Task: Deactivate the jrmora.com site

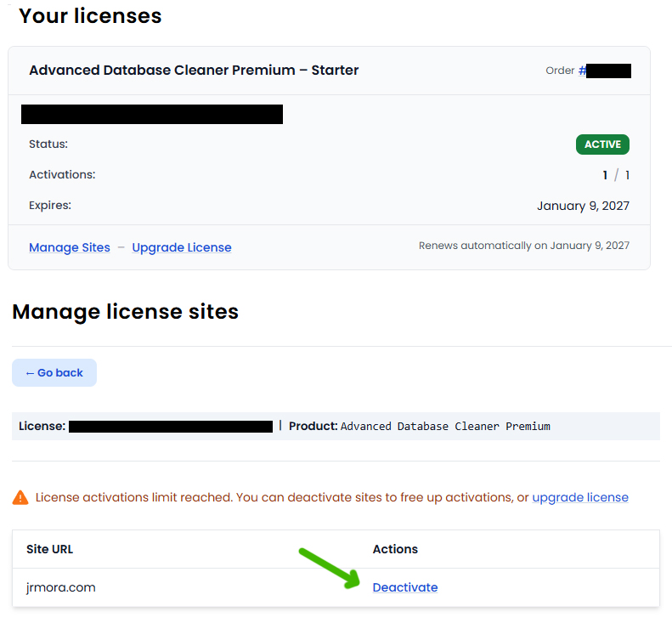Action: pyautogui.click(x=405, y=587)
